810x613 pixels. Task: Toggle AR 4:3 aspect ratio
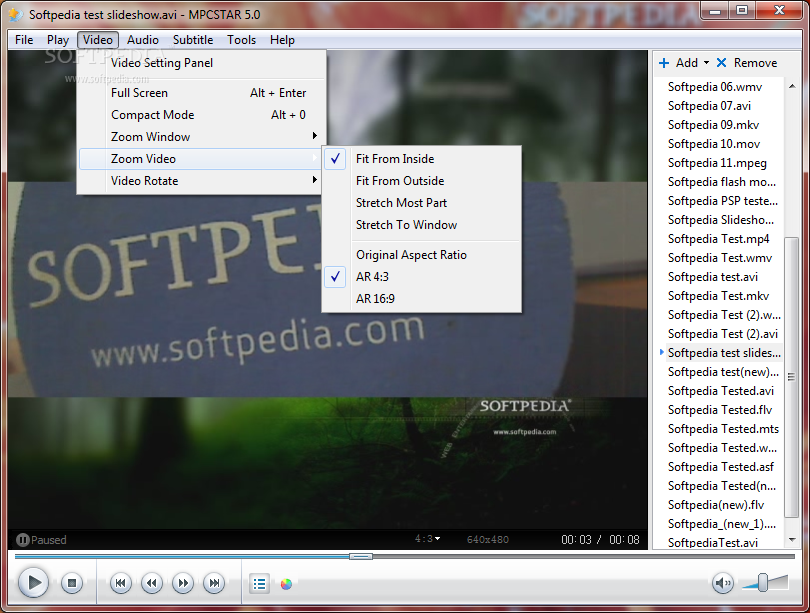(x=421, y=277)
